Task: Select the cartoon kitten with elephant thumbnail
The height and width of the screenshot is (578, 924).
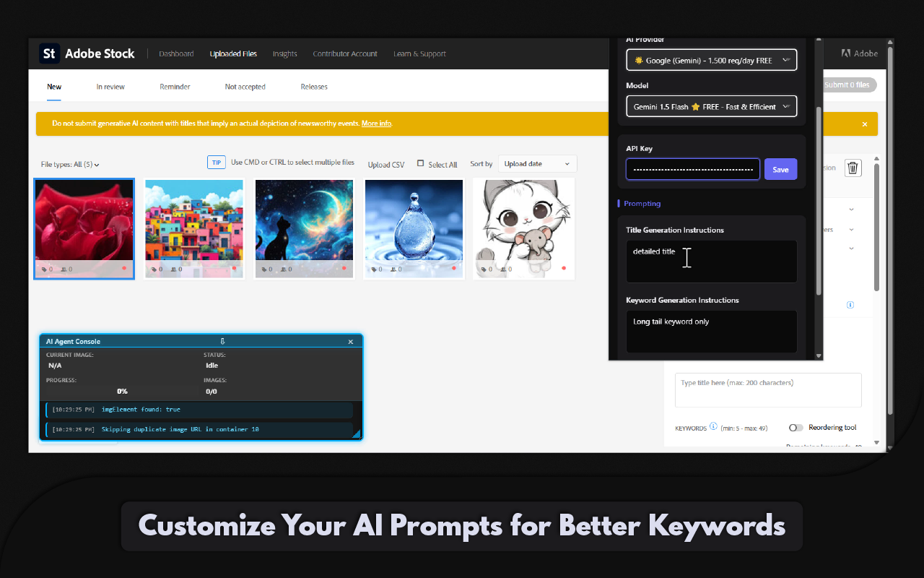Action: click(523, 228)
